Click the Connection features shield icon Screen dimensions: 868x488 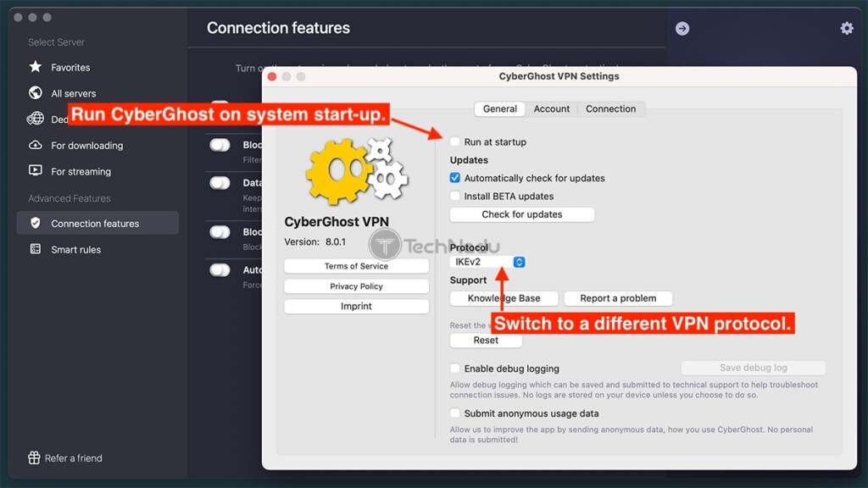(x=36, y=223)
